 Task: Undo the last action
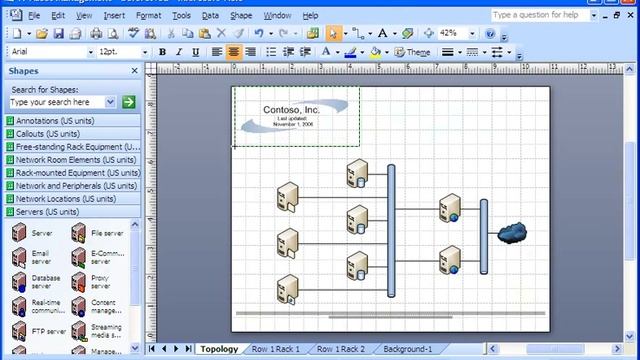259,33
